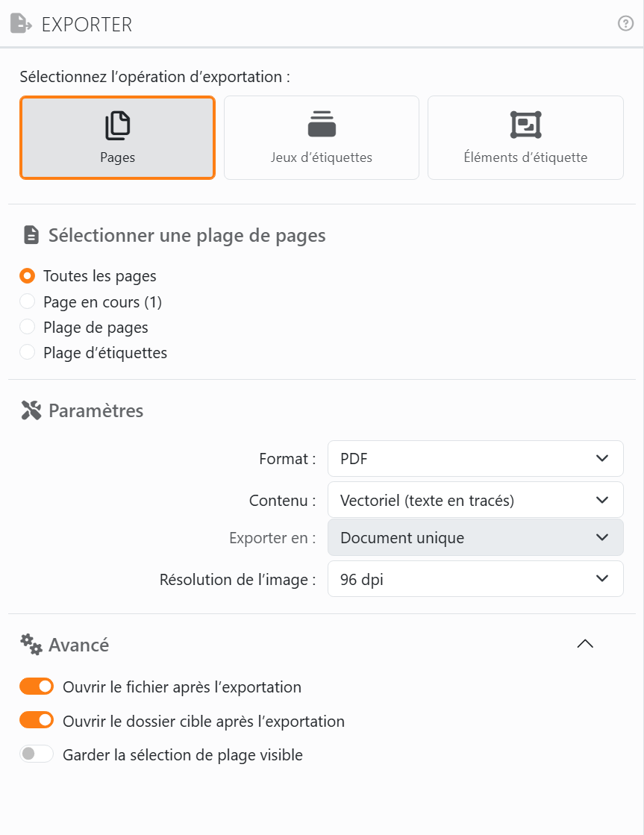Open the Format dropdown showing PDF
This screenshot has height=835, width=644.
coord(475,458)
